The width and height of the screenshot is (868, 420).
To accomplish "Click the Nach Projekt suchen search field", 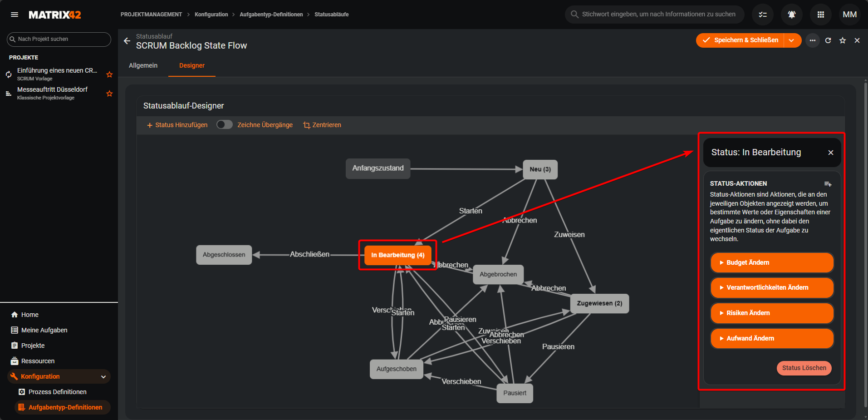I will (x=59, y=39).
